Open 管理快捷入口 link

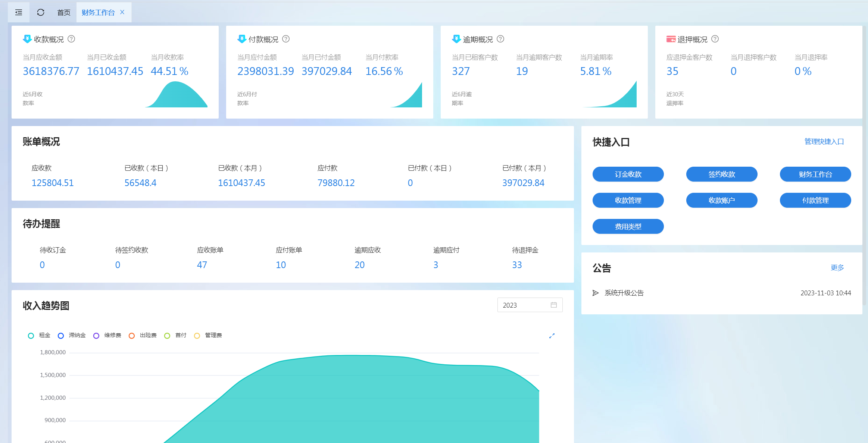pos(824,142)
